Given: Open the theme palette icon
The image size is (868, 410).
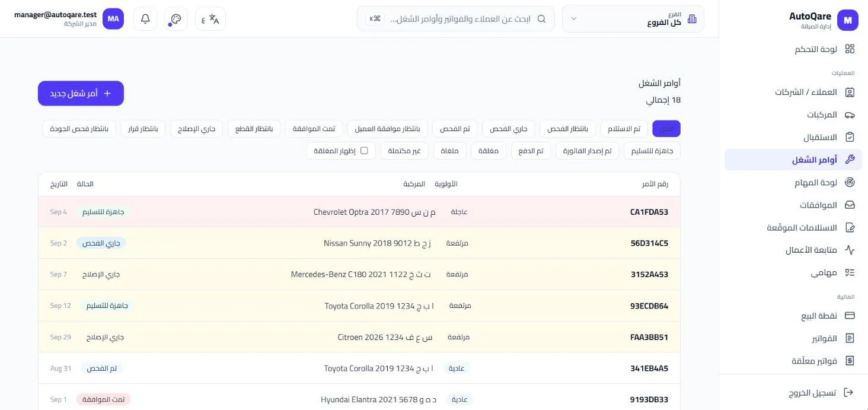Looking at the screenshot, I should [x=176, y=19].
